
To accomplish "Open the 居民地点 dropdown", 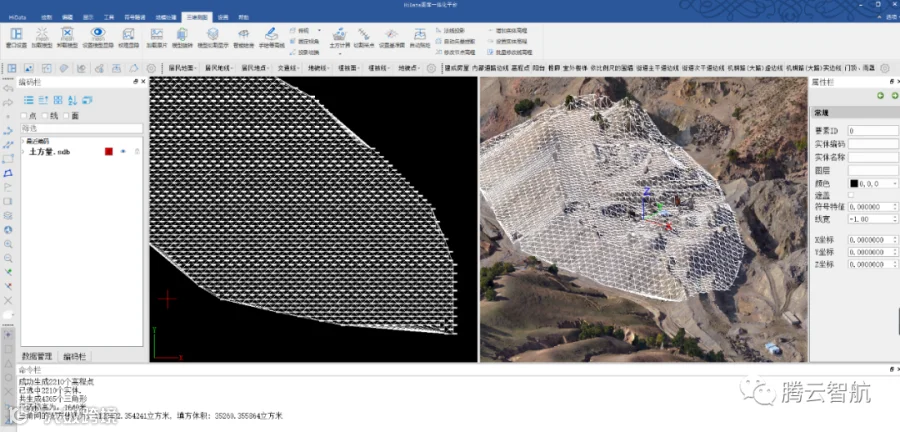I will (256, 68).
